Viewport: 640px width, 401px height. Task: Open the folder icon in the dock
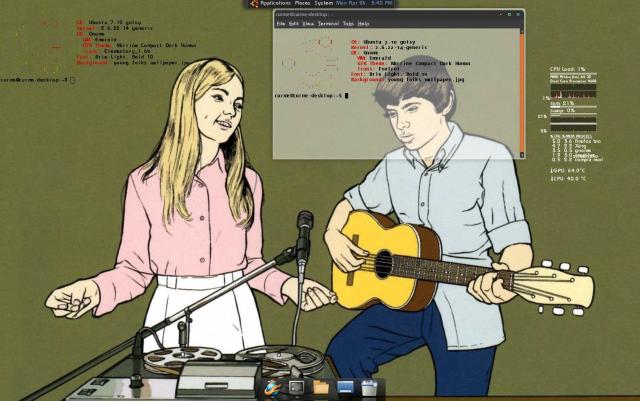pyautogui.click(x=321, y=387)
